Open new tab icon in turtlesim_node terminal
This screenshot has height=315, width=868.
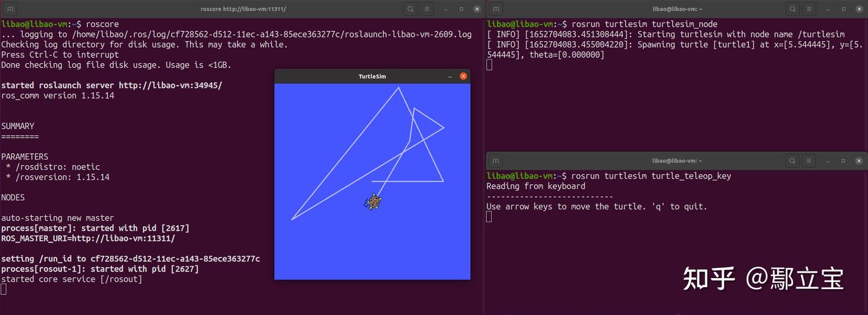coord(495,9)
